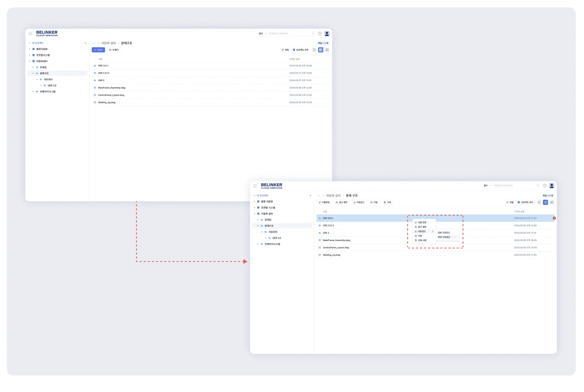Image resolution: width=584 pixels, height=392 pixels.
Task: Expand the 로봇팔시스템 project in back window tree
Action: pos(30,55)
